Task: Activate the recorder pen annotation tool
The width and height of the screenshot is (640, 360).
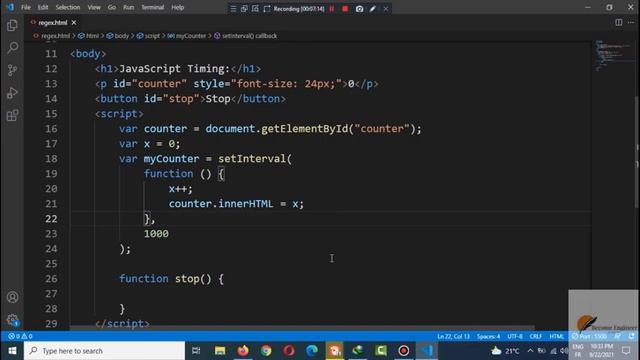Action: pos(372,9)
